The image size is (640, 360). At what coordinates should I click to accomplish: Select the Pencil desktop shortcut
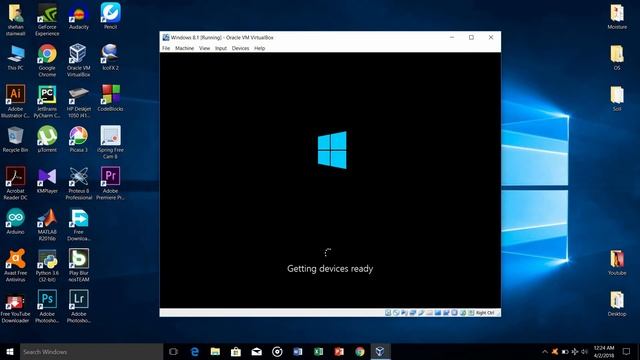coord(110,16)
